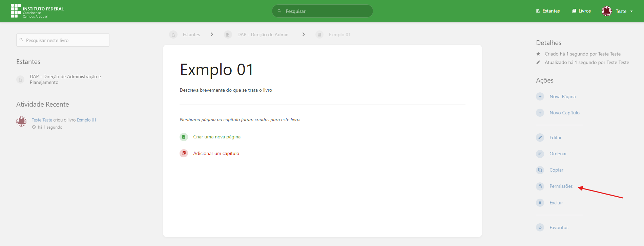
Task: Click the Favoritos star icon
Action: coord(540,227)
